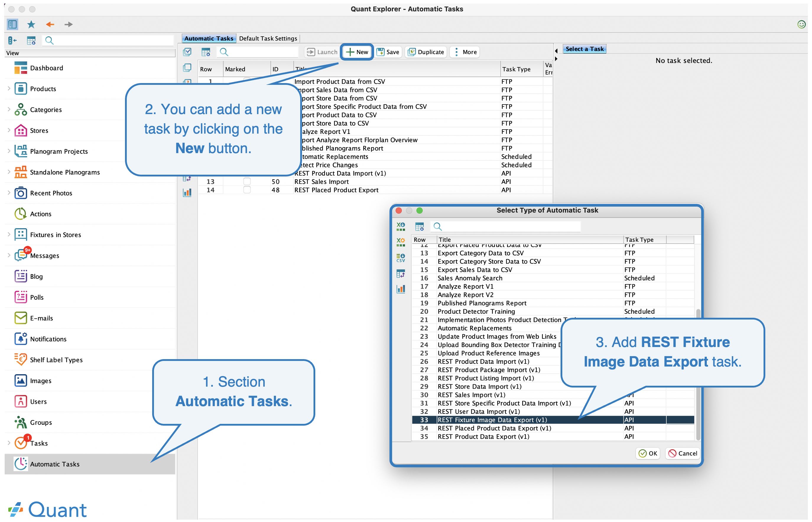
Task: Open the Blog section
Action: click(x=36, y=276)
